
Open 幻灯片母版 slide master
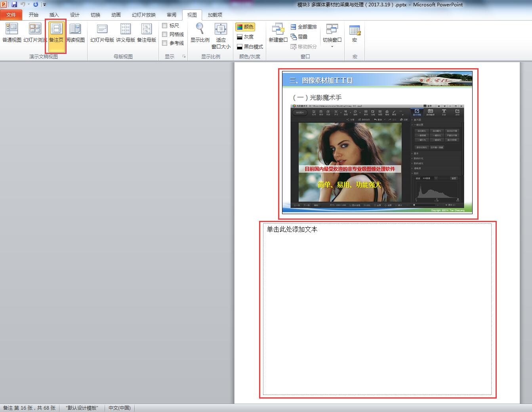point(102,33)
